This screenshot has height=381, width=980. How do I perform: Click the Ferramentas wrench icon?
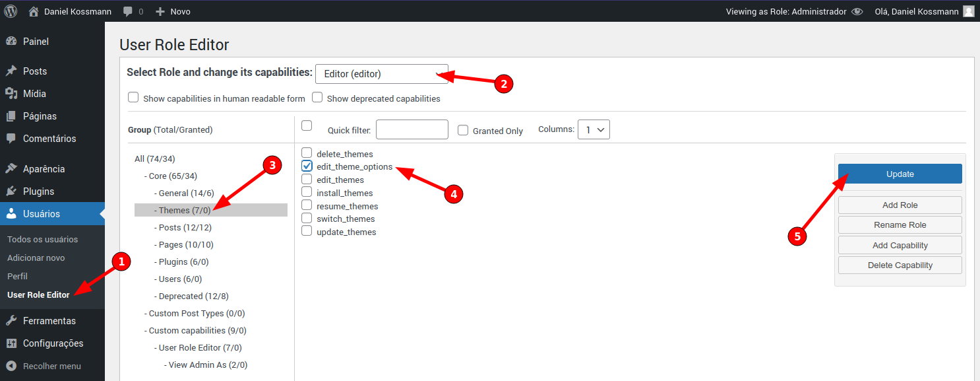pos(11,321)
